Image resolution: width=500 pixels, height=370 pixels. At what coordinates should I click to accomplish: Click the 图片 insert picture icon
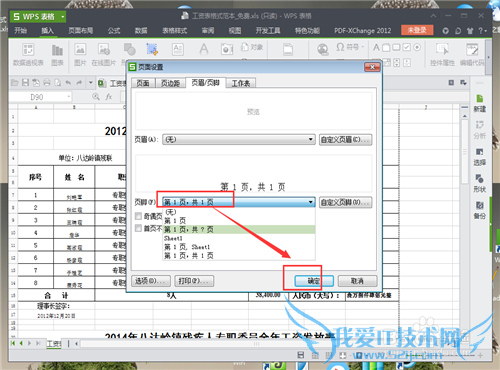point(80,50)
